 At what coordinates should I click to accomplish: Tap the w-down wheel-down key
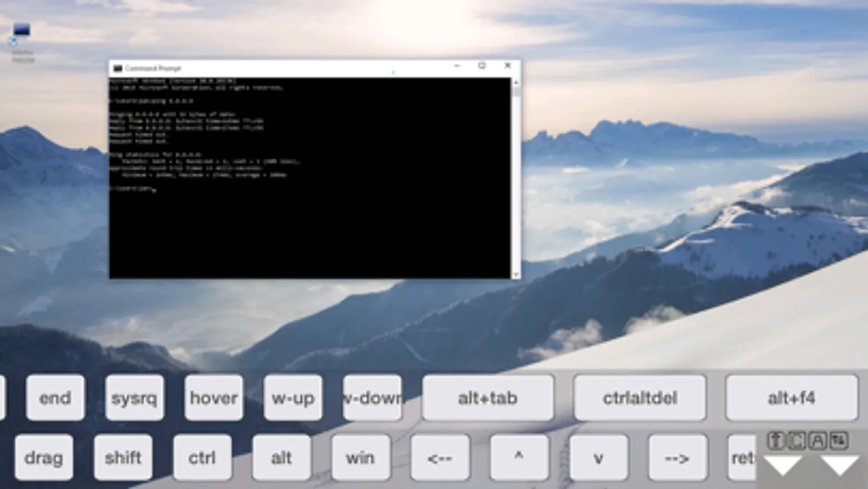point(372,398)
